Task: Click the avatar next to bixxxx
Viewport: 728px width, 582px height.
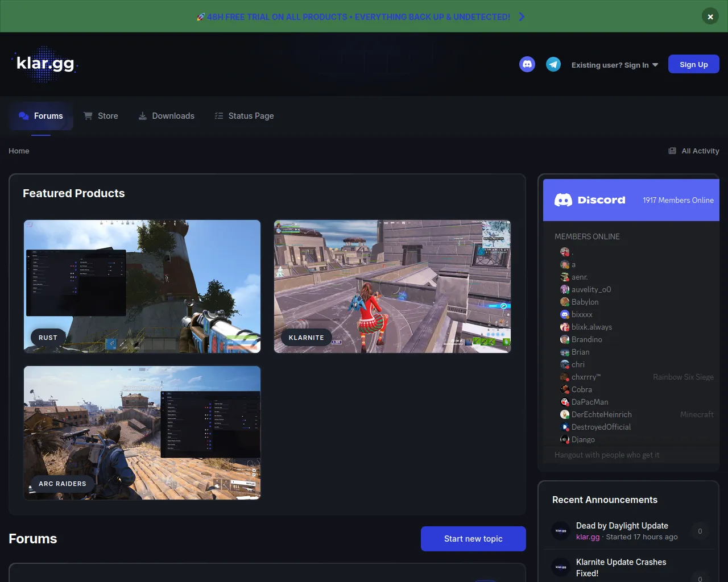Action: 565,314
